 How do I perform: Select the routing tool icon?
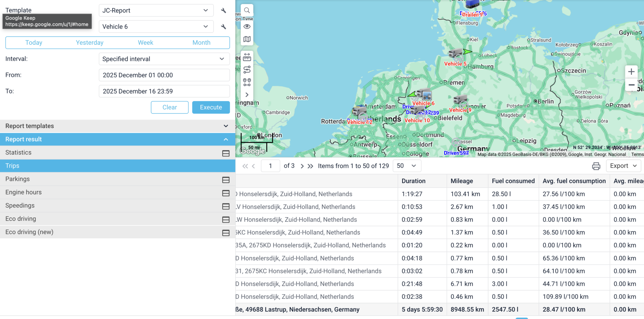(x=247, y=70)
